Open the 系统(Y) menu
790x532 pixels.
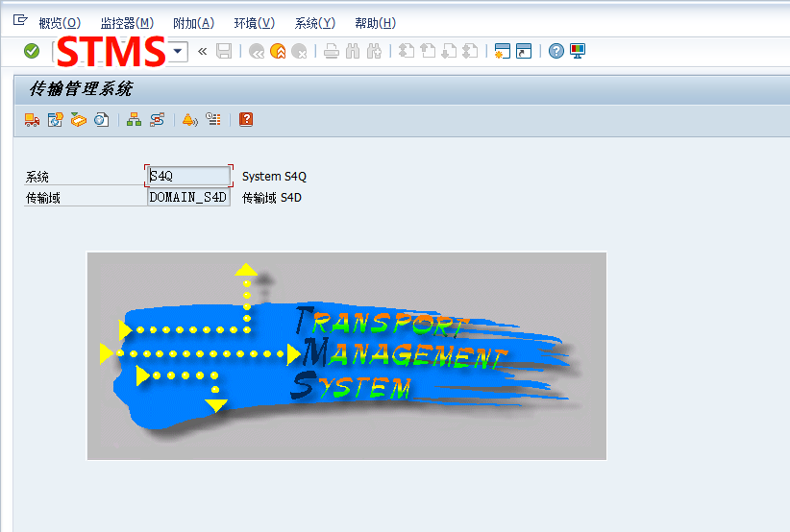[315, 23]
